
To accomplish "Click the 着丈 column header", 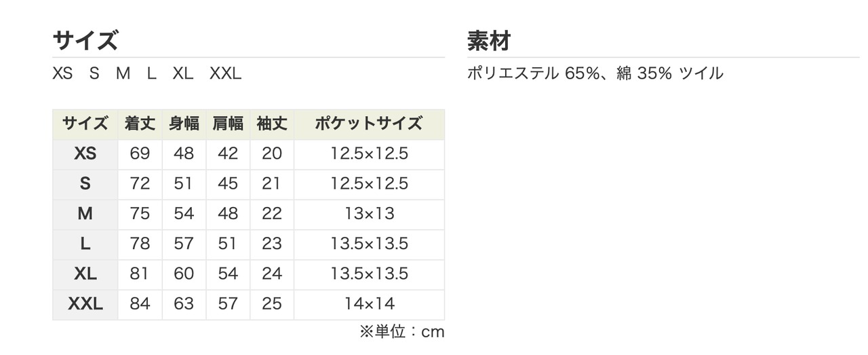I will (x=140, y=124).
